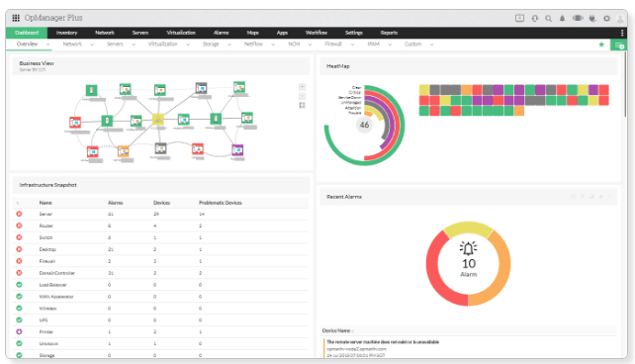Image resolution: width=635 pixels, height=364 pixels.
Task: Click the fit-to-screen icon in Business View
Action: pyautogui.click(x=302, y=105)
